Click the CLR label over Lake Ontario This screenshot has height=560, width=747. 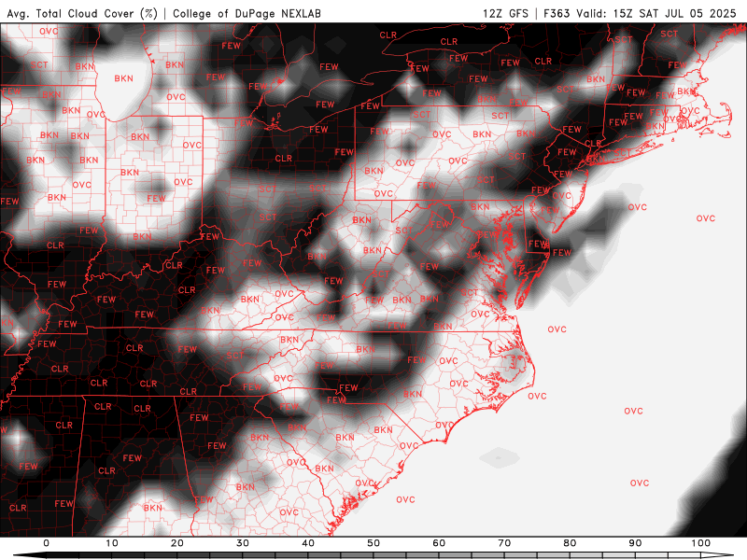[449, 42]
